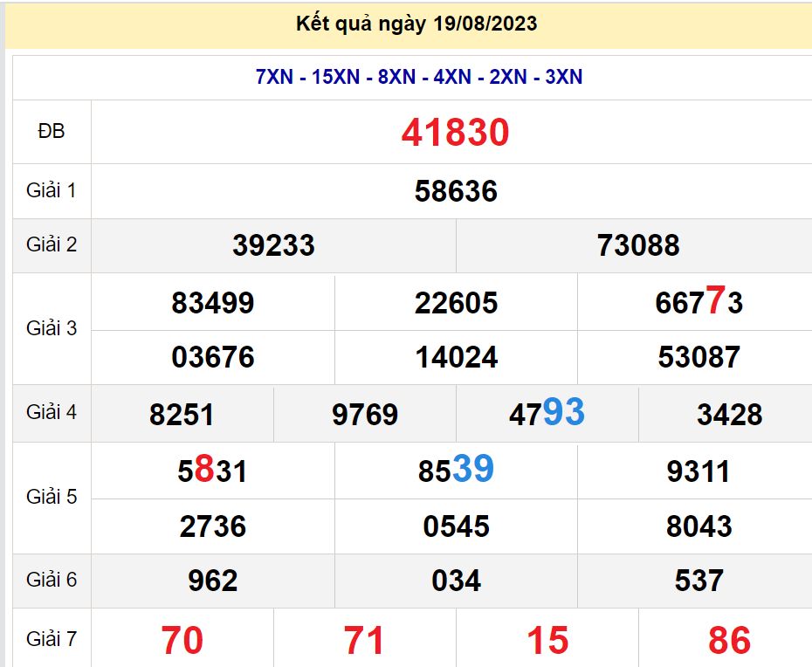Select the special prize number 41830

click(x=455, y=133)
